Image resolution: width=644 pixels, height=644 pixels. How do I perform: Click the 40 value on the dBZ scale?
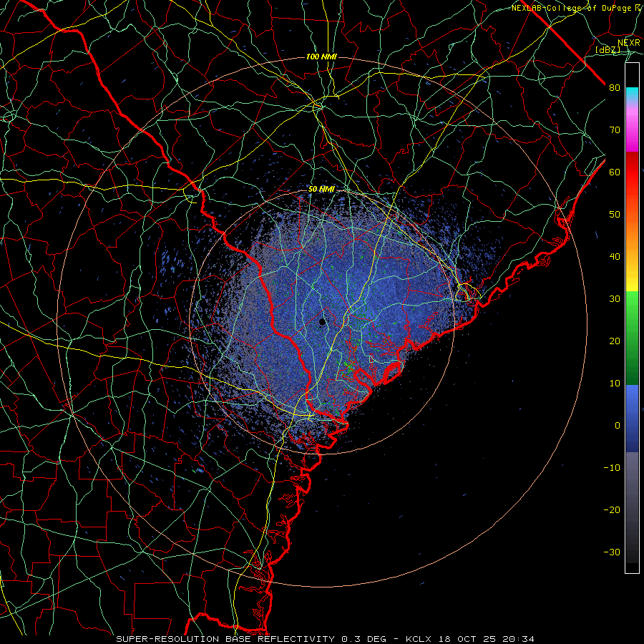pos(615,257)
